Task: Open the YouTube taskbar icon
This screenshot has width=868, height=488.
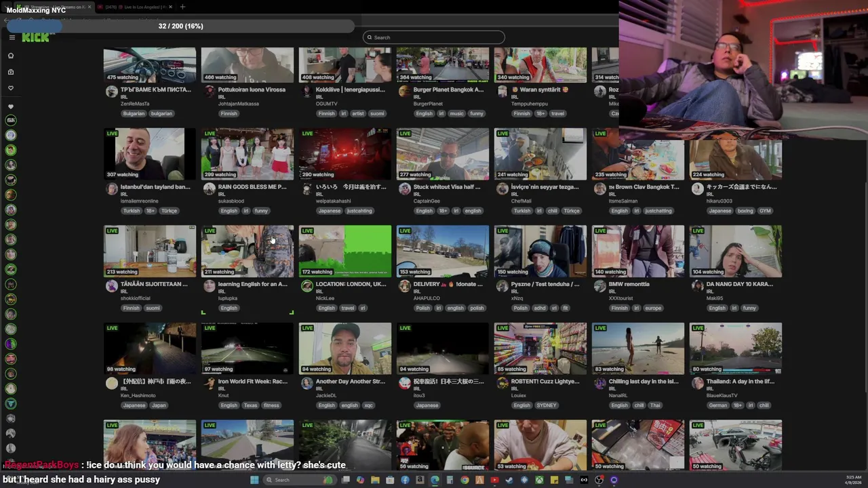Action: 494,480
